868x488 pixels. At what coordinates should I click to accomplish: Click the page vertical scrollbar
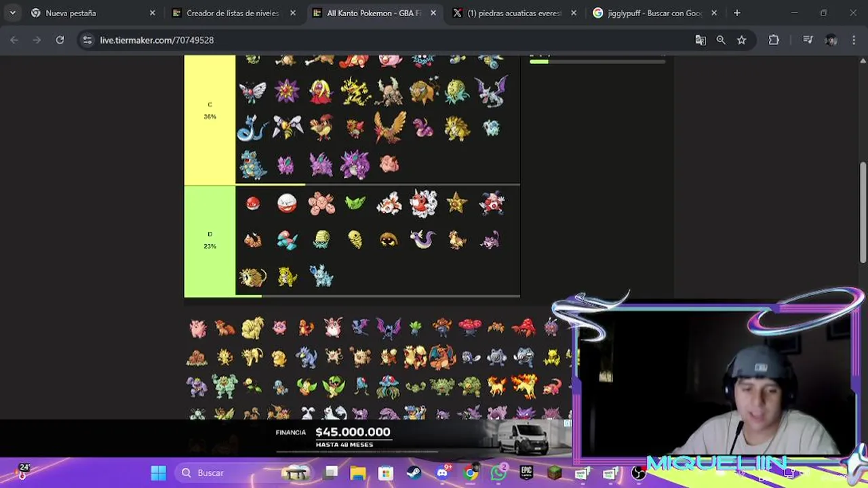click(863, 212)
